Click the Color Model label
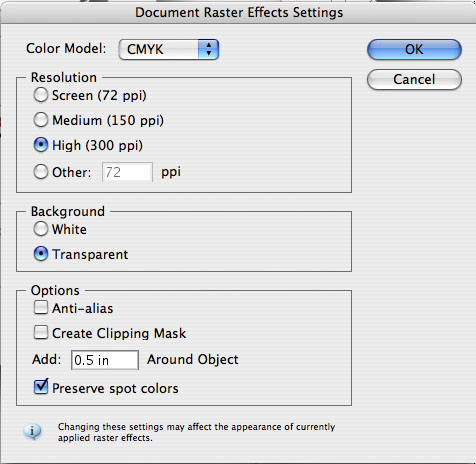 (66, 49)
